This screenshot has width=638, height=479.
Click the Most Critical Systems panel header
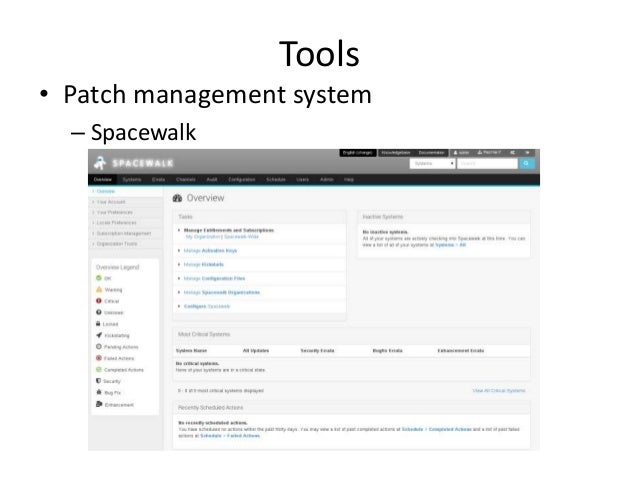[x=352, y=335]
